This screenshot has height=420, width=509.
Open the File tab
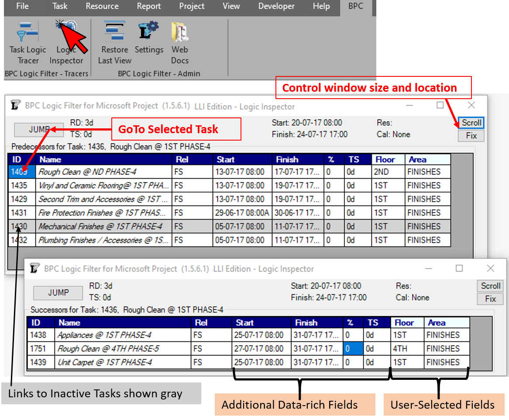pyautogui.click(x=22, y=6)
